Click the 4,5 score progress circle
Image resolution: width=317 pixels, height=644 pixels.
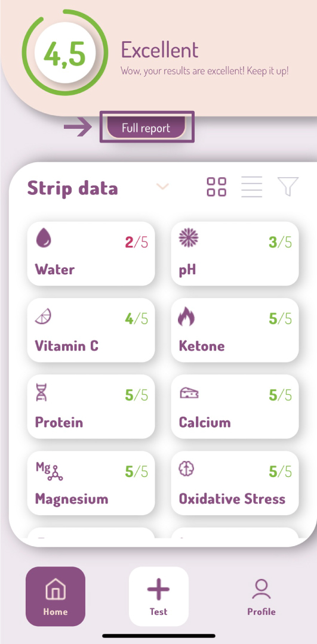coord(65,54)
